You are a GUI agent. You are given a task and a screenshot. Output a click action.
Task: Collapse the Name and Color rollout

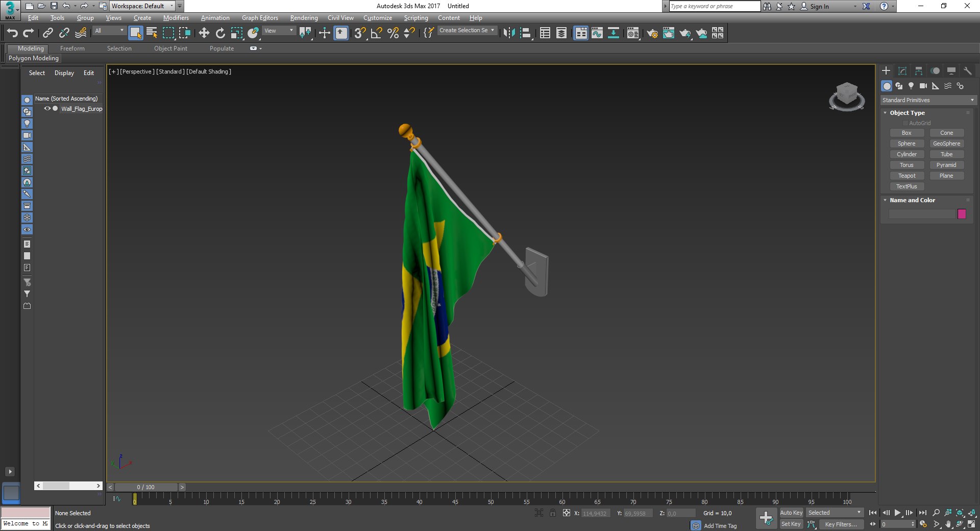(885, 200)
